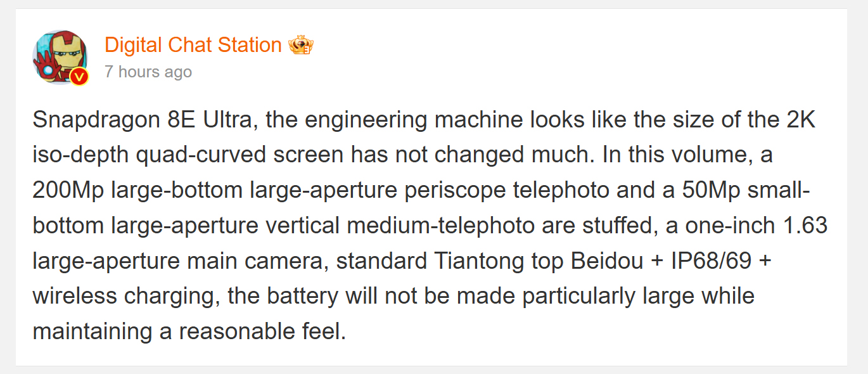Click the crown badge beside the username
The height and width of the screenshot is (374, 868).
click(301, 45)
